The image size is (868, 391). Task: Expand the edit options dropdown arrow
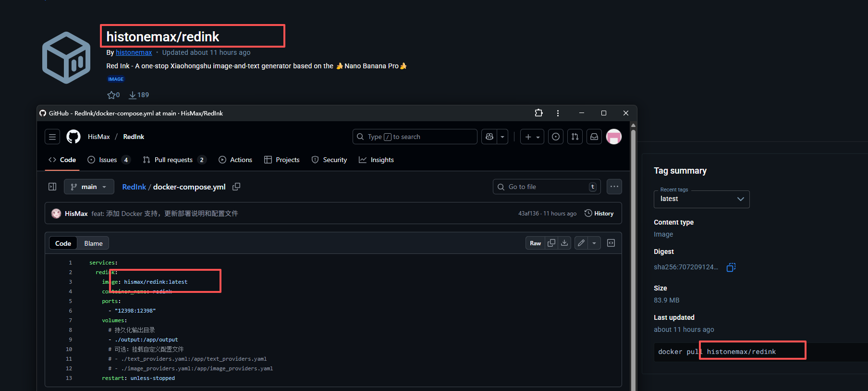coord(594,243)
